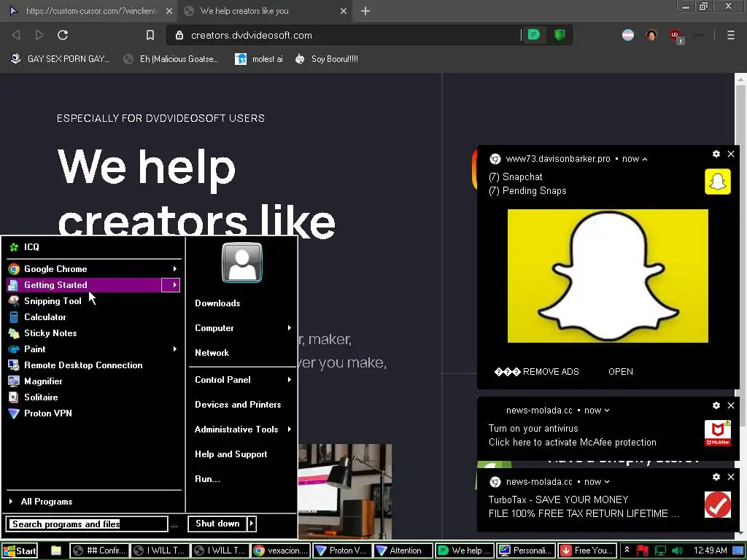Image resolution: width=747 pixels, height=560 pixels.
Task: Reload the page with the browser refresh icon
Action: 63,35
